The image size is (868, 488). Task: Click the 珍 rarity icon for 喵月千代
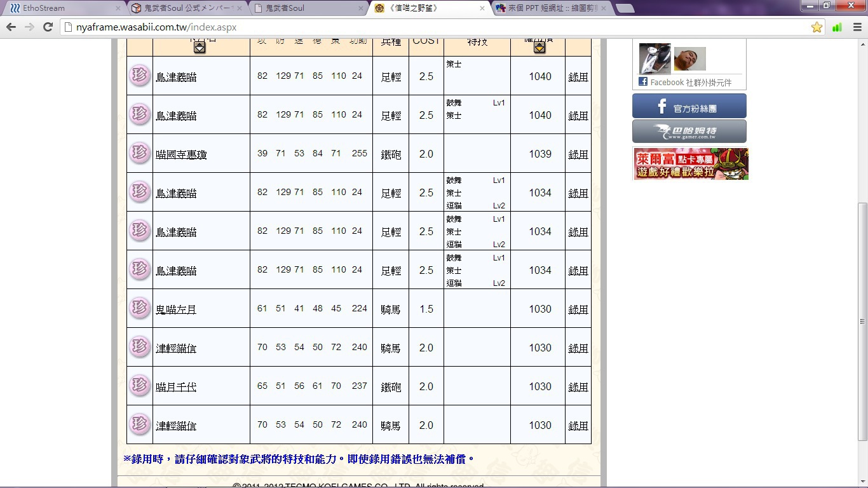[139, 386]
